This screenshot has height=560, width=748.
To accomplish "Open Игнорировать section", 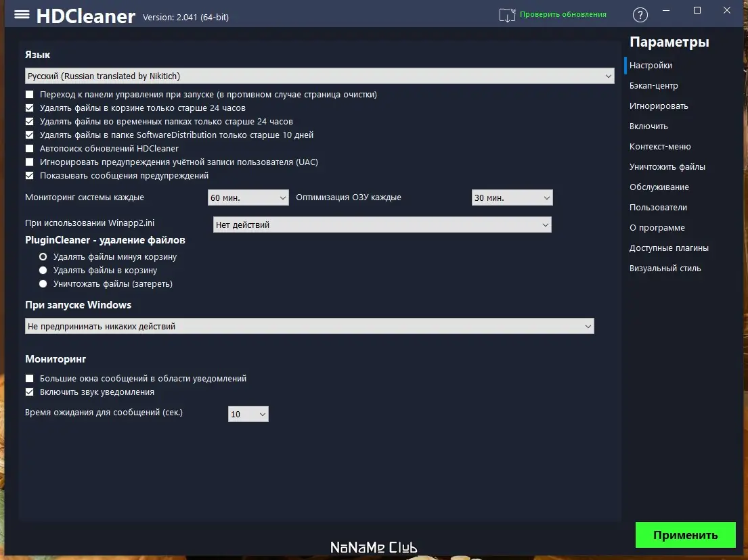I will point(659,106).
